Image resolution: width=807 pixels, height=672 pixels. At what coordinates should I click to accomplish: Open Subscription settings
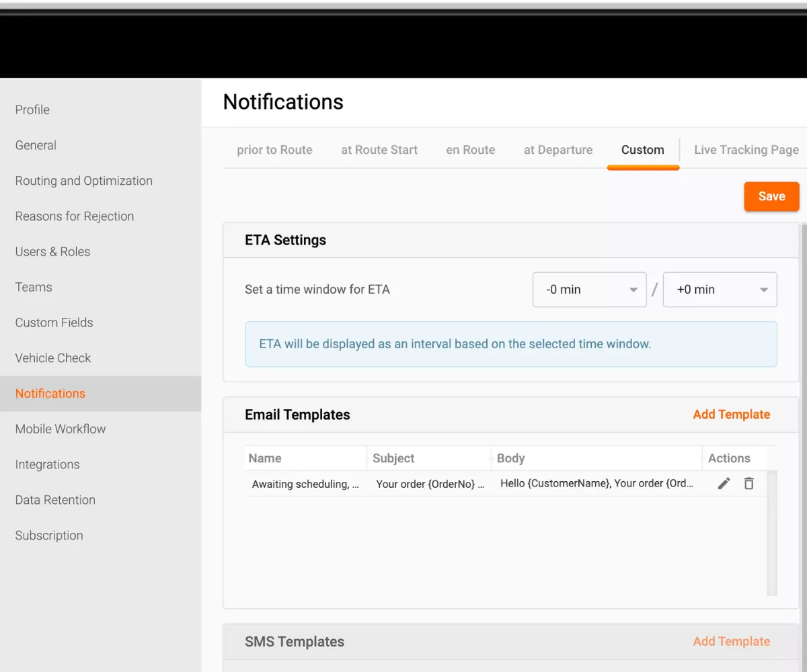point(100,536)
